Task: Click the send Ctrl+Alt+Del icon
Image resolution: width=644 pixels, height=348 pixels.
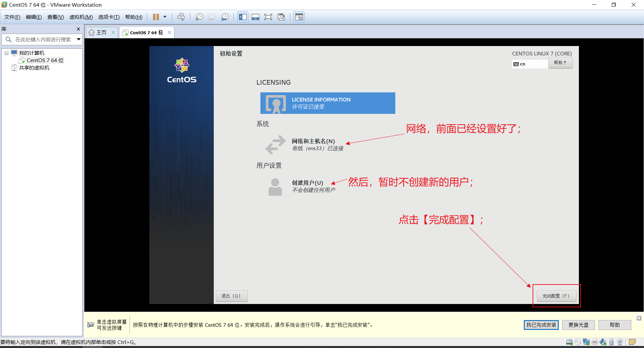Action: pos(181,17)
